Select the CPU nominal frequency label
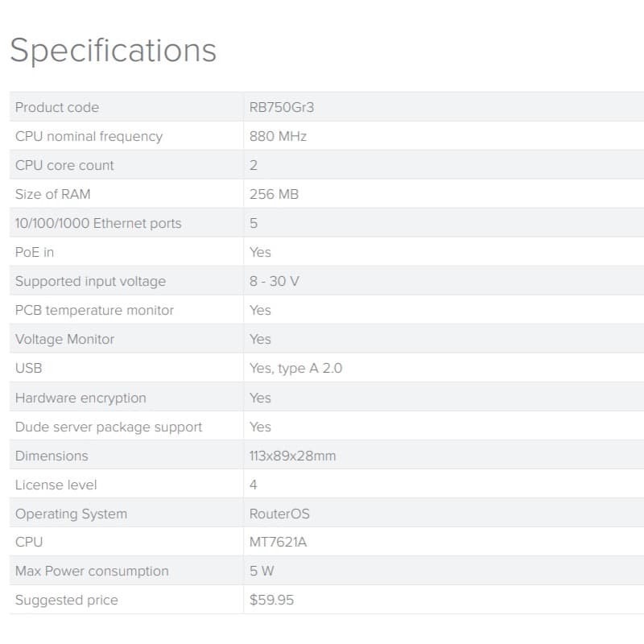Viewport: 644px width, 644px height. click(x=89, y=136)
